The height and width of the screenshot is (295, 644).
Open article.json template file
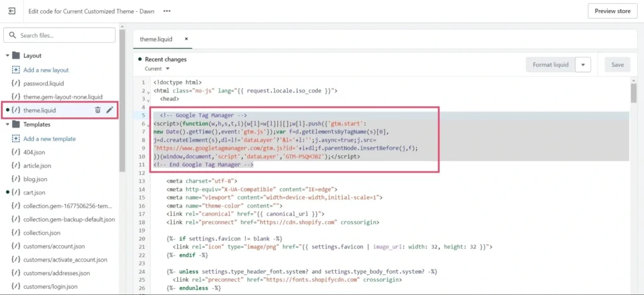pyautogui.click(x=37, y=166)
